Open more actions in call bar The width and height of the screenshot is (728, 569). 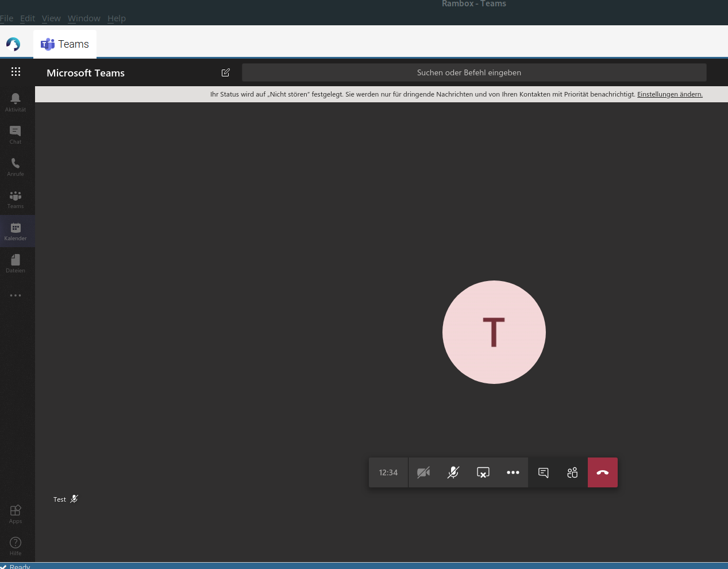click(513, 472)
